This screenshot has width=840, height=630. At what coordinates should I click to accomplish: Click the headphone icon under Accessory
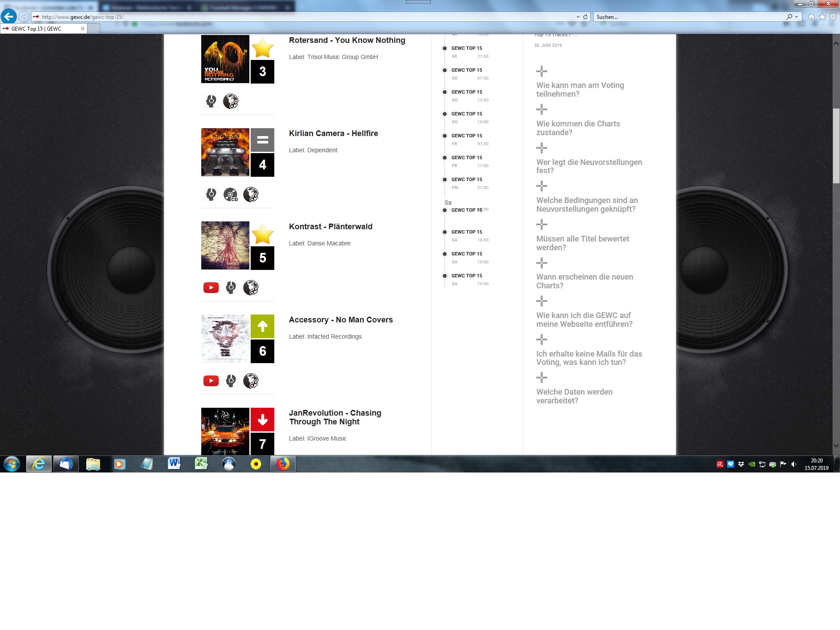click(x=231, y=381)
